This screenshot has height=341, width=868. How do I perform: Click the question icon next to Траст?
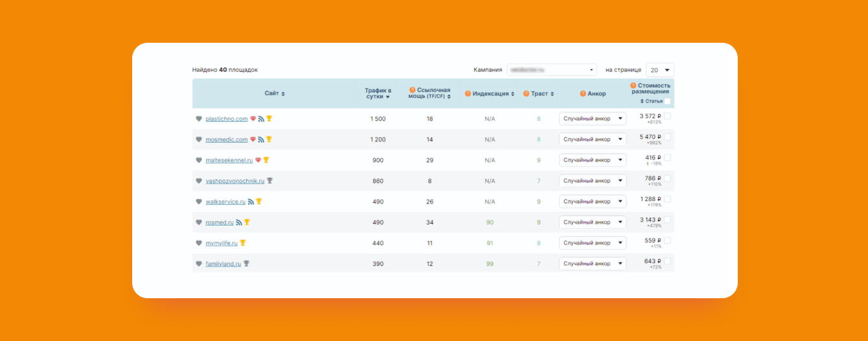click(x=526, y=93)
